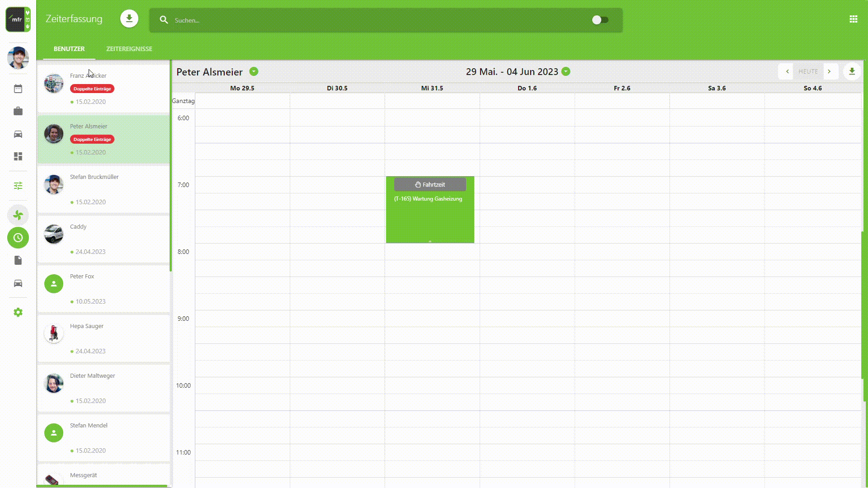Image resolution: width=868 pixels, height=488 pixels.
Task: Select the Benutzer tab
Action: tap(69, 49)
